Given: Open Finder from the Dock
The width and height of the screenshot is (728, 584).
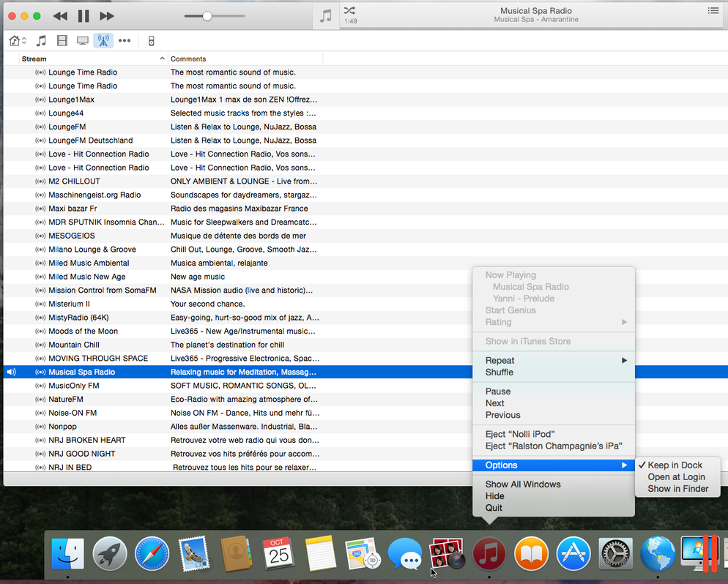Looking at the screenshot, I should [68, 553].
